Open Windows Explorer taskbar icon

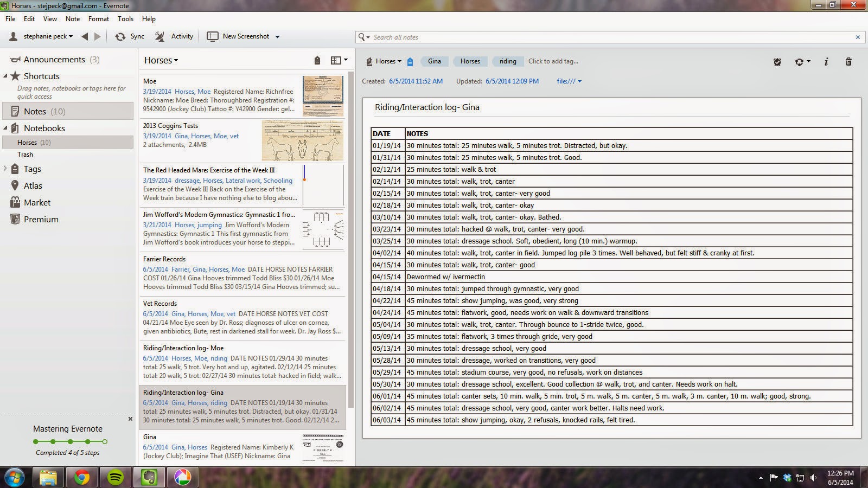pyautogui.click(x=48, y=477)
